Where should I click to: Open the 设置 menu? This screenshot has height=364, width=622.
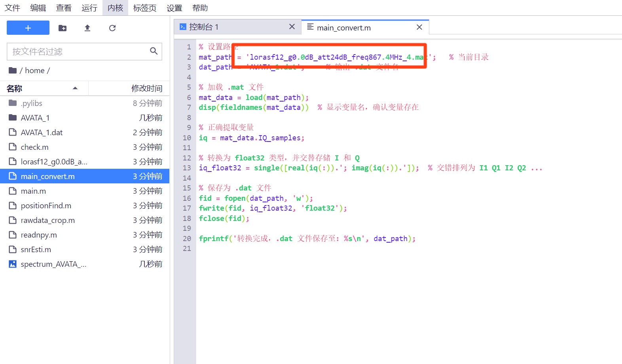coord(174,8)
